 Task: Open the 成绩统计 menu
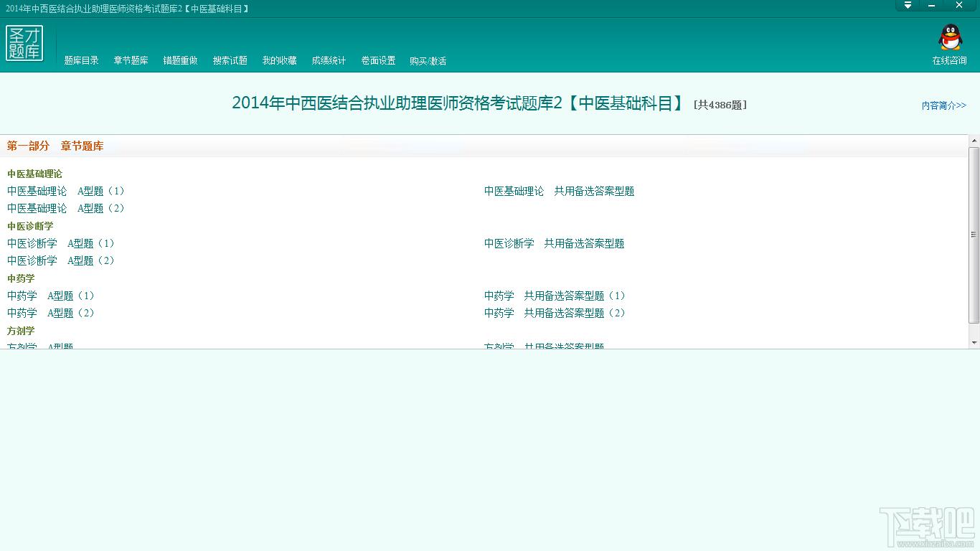click(x=329, y=61)
